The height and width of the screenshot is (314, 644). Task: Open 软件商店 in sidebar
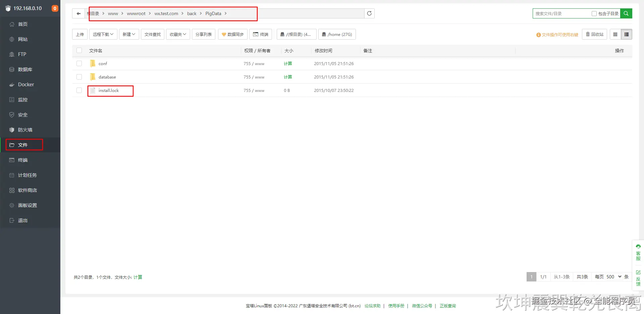(x=30, y=190)
